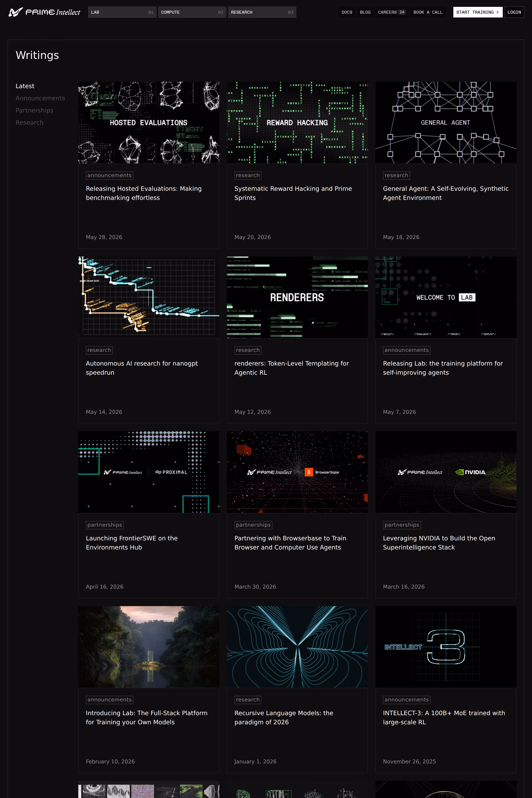
Task: Click partnerships tag on FrontierSWE card
Action: tap(105, 525)
